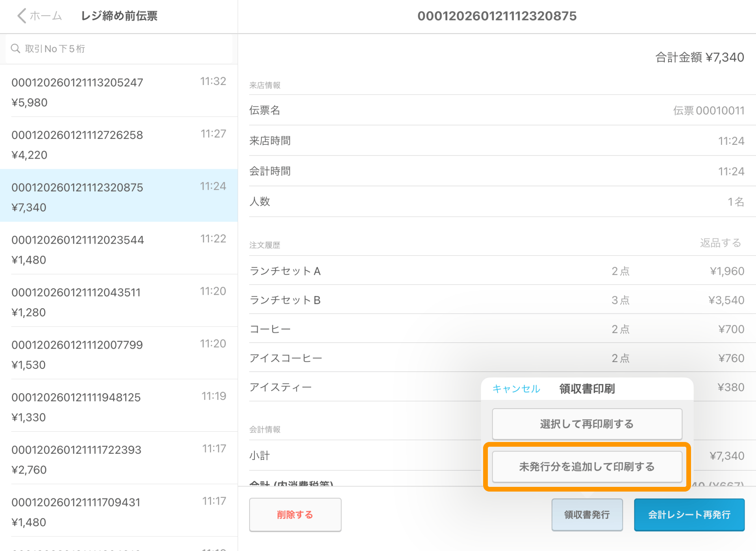The height and width of the screenshot is (551, 756).
Task: Select the 選択して再印刷する option
Action: click(x=586, y=424)
